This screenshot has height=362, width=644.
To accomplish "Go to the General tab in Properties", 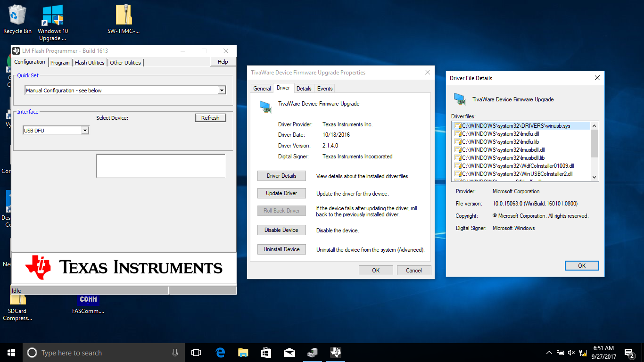I will pyautogui.click(x=262, y=89).
